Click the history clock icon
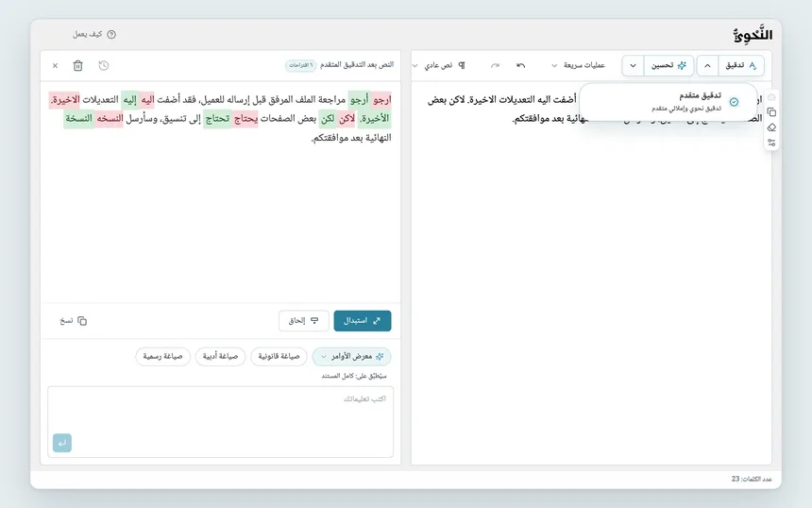Screen dimensions: 812x508 104,65
